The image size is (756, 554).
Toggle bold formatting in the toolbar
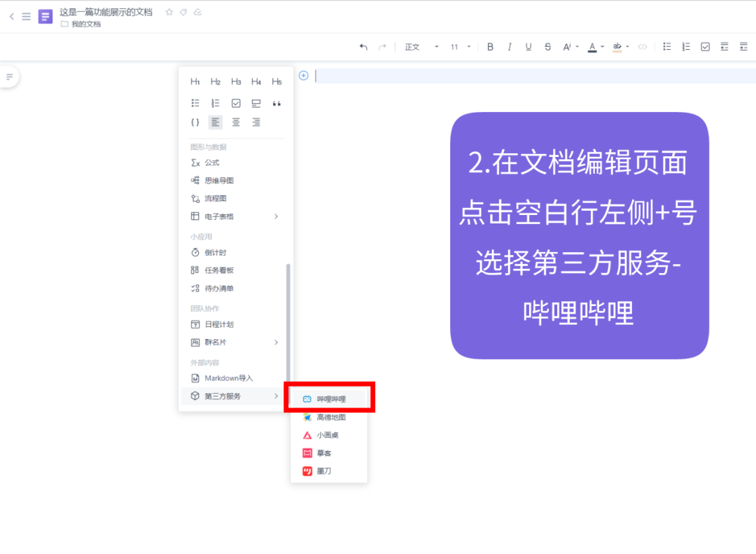click(490, 47)
